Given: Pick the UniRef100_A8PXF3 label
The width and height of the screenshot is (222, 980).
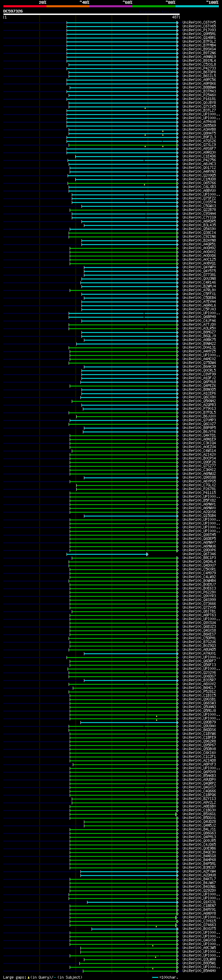Looking at the screenshot, I should tap(199, 764).
